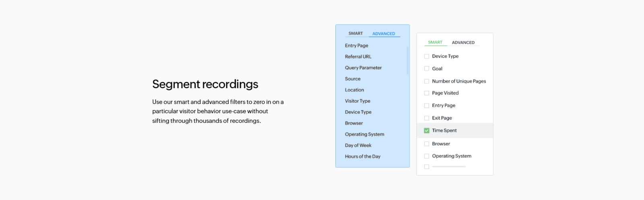
Task: Tick Number of Unique Pages checkbox
Action: [x=427, y=81]
